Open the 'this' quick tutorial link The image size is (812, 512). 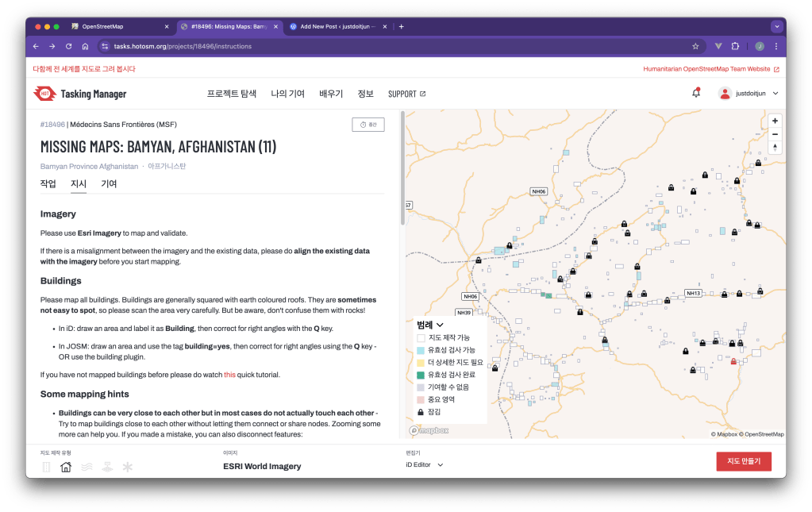click(x=229, y=375)
